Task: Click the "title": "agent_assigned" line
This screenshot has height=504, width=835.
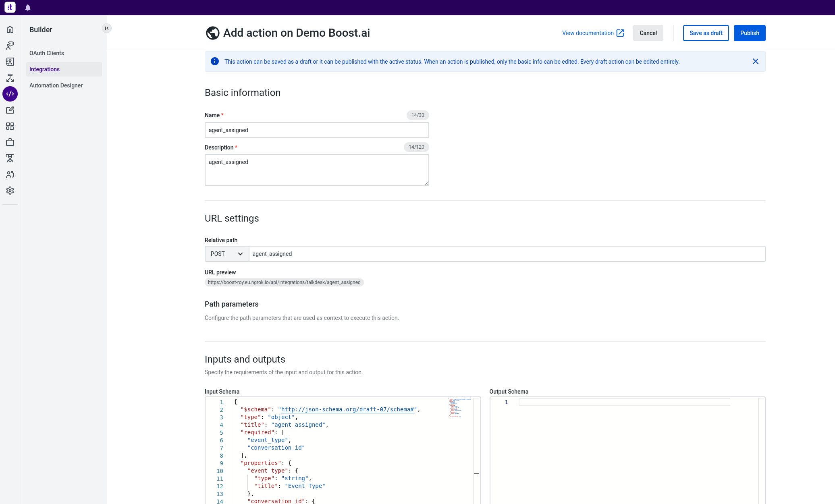Action: pos(285,425)
